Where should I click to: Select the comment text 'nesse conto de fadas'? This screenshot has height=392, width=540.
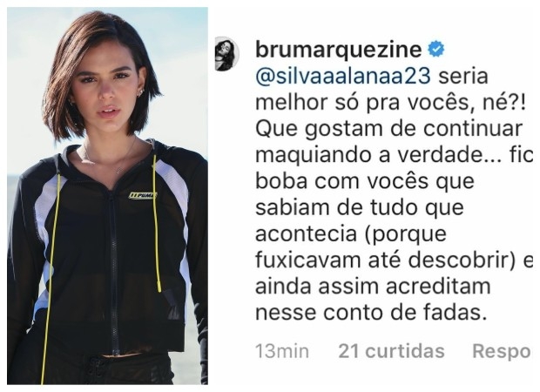click(x=371, y=313)
